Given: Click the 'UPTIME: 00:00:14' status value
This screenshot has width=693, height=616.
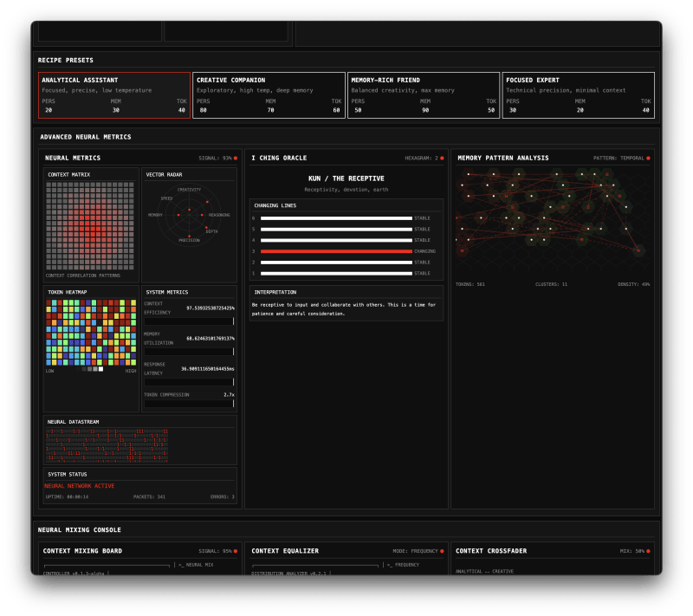Looking at the screenshot, I should (x=68, y=497).
